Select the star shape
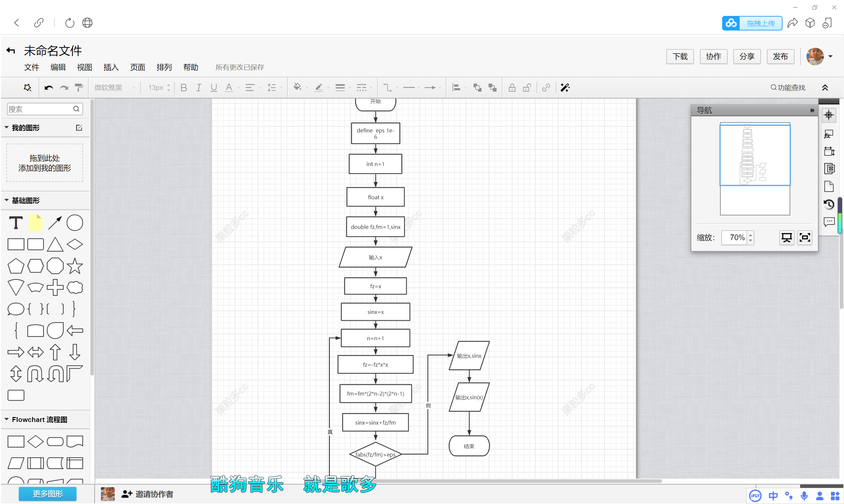This screenshot has height=504, width=844. 75,266
